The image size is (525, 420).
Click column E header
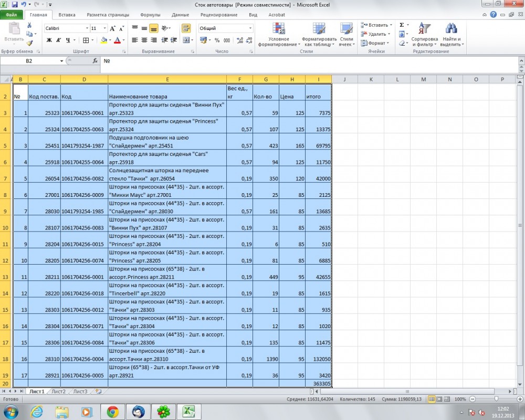167,79
